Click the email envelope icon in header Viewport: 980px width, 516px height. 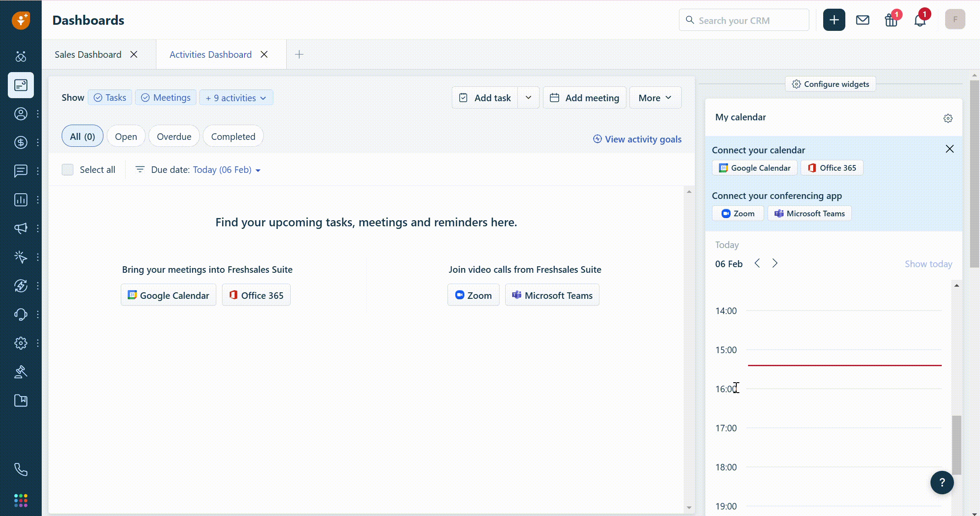coord(862,20)
